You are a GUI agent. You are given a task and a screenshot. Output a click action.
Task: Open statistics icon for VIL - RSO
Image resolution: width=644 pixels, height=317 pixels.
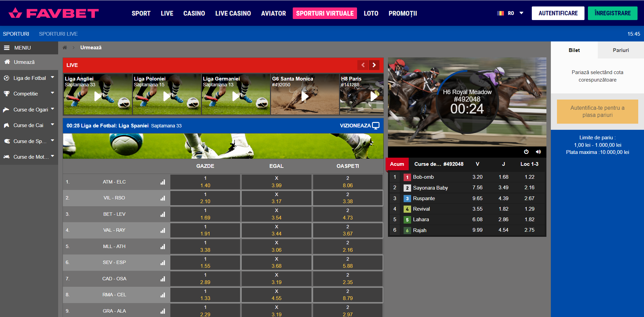point(163,198)
